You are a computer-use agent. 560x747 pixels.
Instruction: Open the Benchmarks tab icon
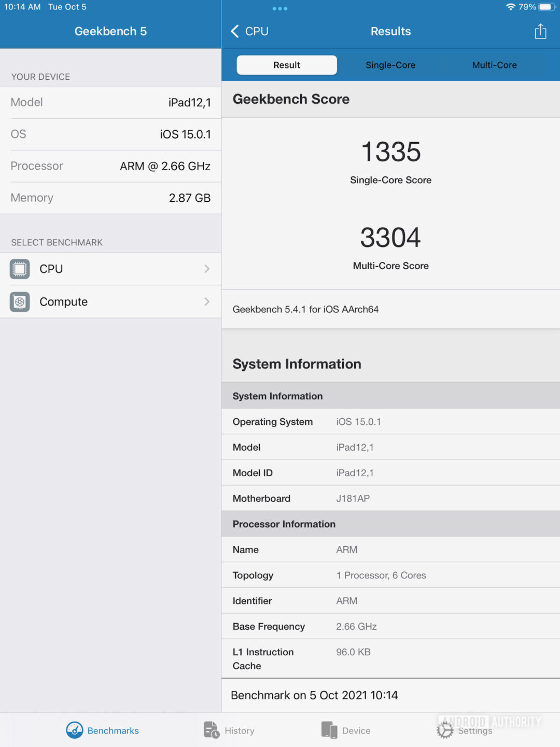click(x=74, y=730)
